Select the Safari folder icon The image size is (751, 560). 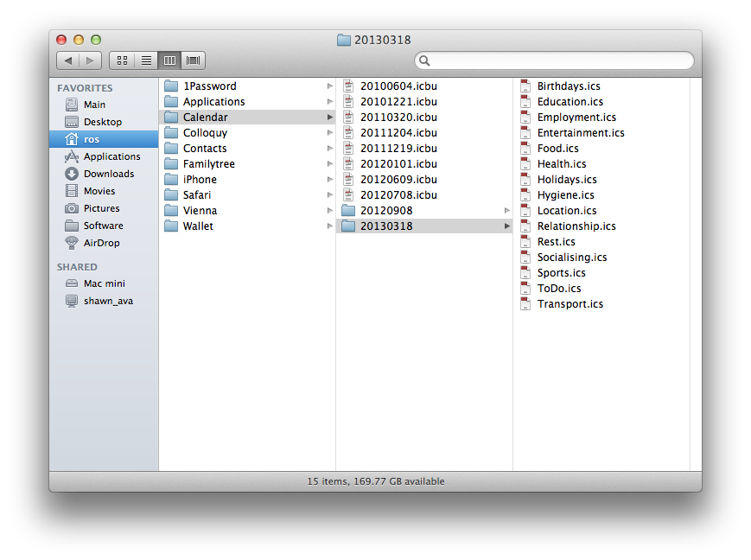click(171, 195)
